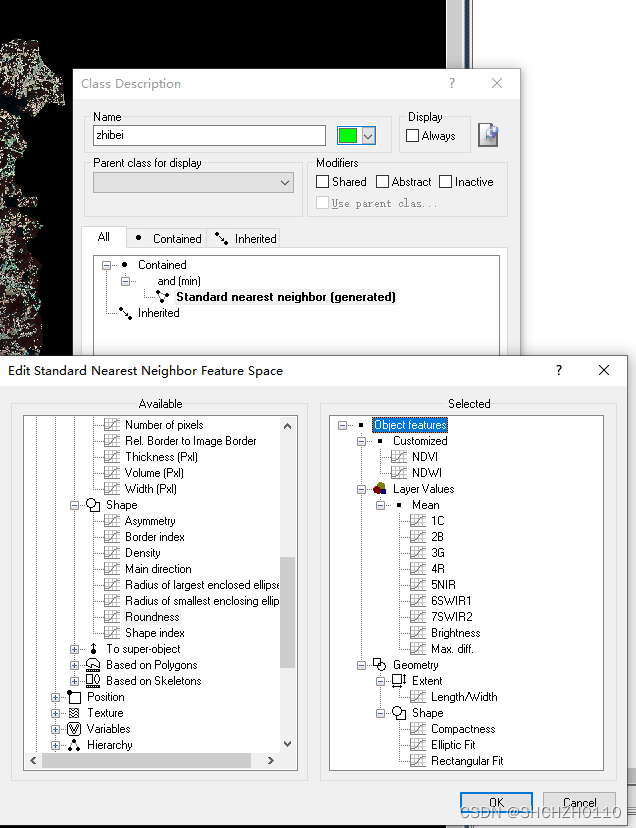This screenshot has height=828, width=636.
Task: Expand the Position node
Action: [x=55, y=698]
